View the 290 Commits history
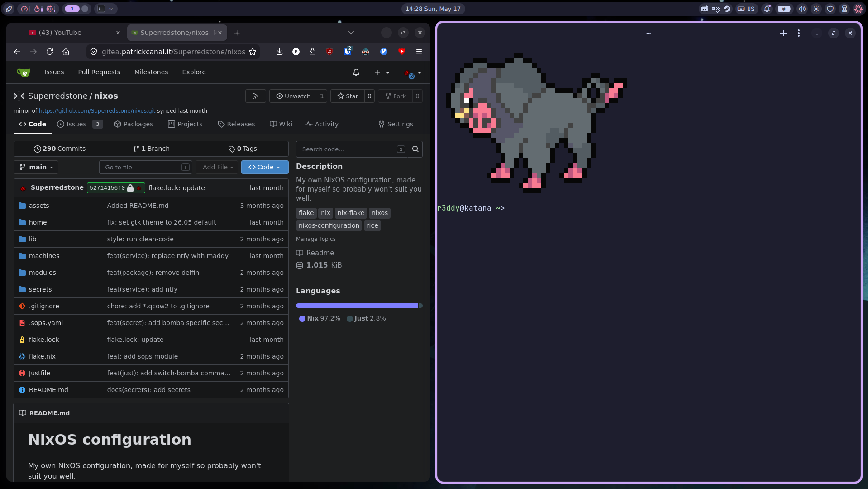This screenshot has width=868, height=489. coord(60,149)
